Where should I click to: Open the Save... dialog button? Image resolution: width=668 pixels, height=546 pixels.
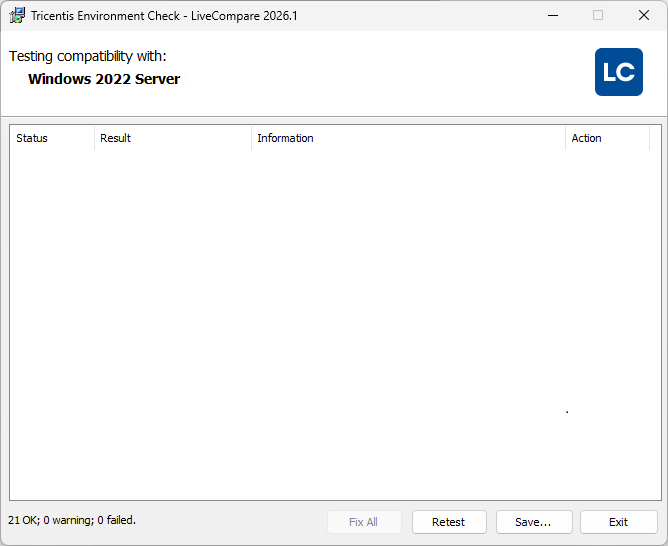[x=534, y=522]
